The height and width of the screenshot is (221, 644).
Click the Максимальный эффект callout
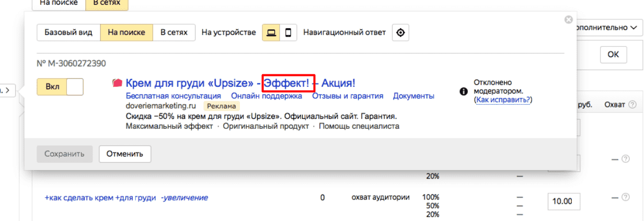[169, 126]
